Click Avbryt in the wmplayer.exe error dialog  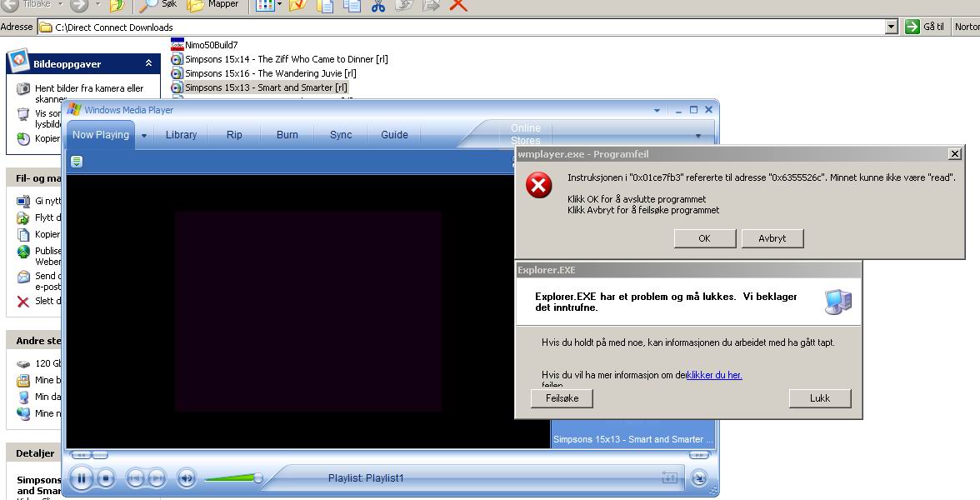(772, 238)
